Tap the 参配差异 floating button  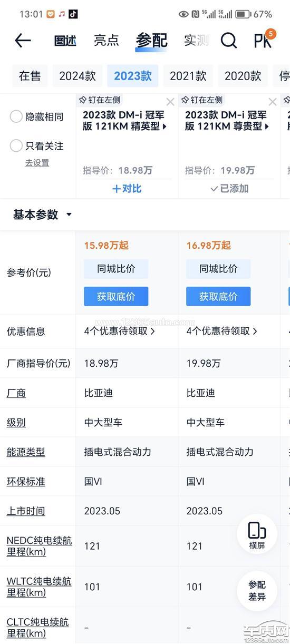257,591
